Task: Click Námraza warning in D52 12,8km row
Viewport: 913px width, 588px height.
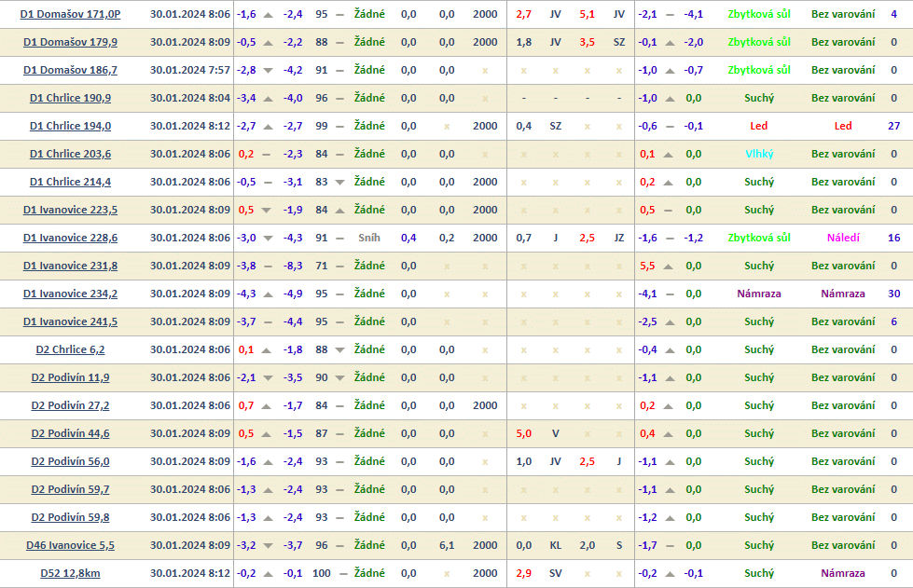Action: coord(842,574)
